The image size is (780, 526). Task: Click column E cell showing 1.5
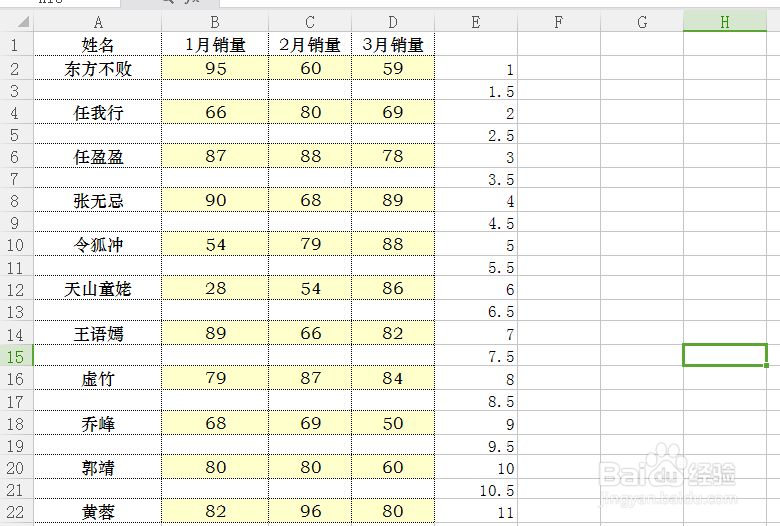pyautogui.click(x=476, y=90)
